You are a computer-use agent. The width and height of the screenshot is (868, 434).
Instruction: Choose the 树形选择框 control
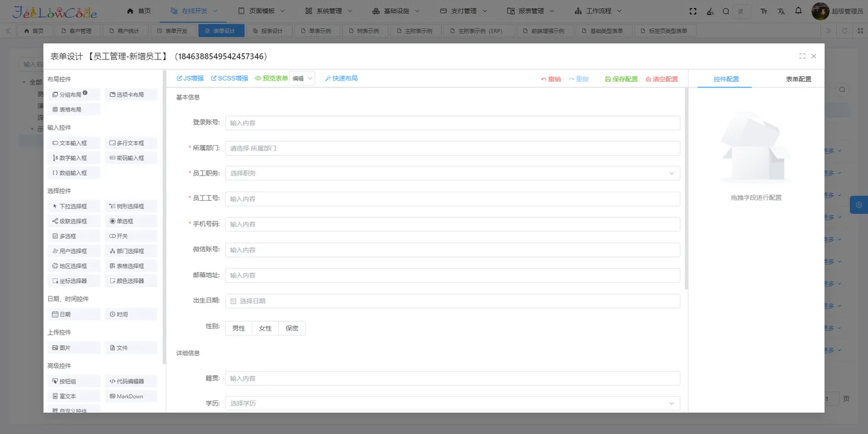[x=130, y=206]
